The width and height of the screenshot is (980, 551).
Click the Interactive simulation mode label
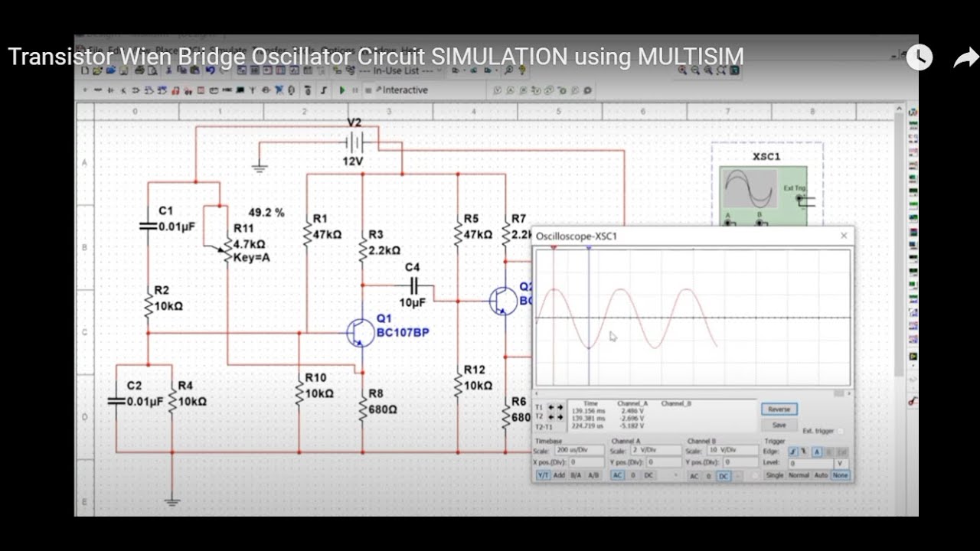pos(405,90)
